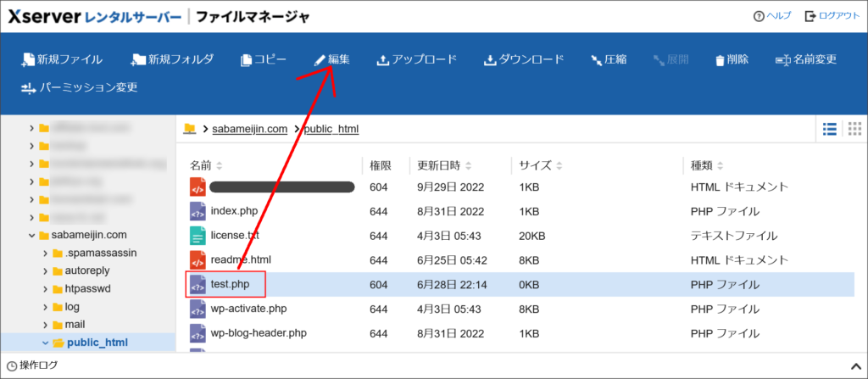Click the 6月28日 22:14 date cell

point(451,285)
